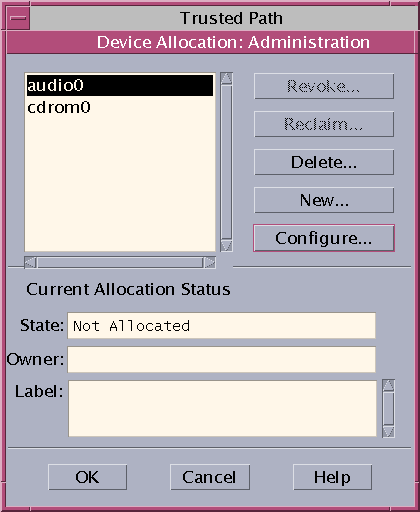420x512 pixels.
Task: Click the device list horizontal scrollbar track
Action: pyautogui.click(x=120, y=263)
